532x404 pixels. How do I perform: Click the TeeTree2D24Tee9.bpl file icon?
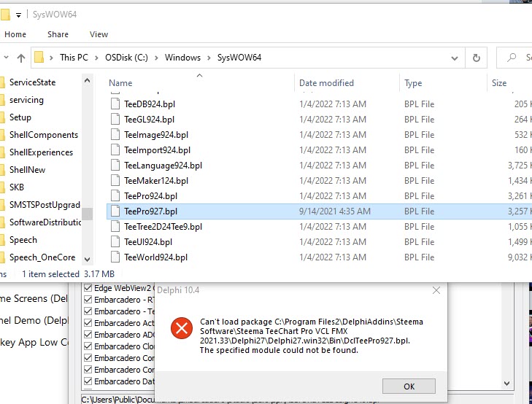pyautogui.click(x=115, y=226)
